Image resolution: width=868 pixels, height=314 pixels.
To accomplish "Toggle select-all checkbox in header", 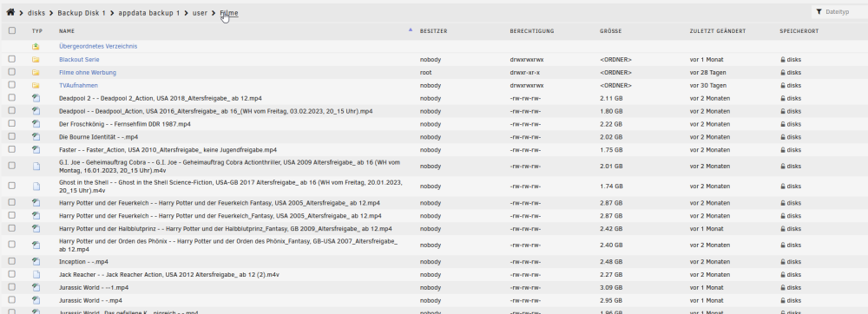I will [11, 31].
